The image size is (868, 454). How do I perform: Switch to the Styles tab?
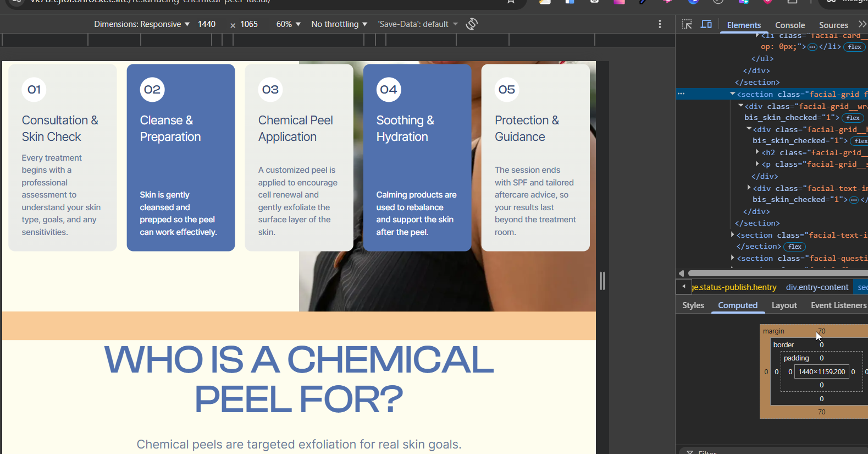click(693, 305)
